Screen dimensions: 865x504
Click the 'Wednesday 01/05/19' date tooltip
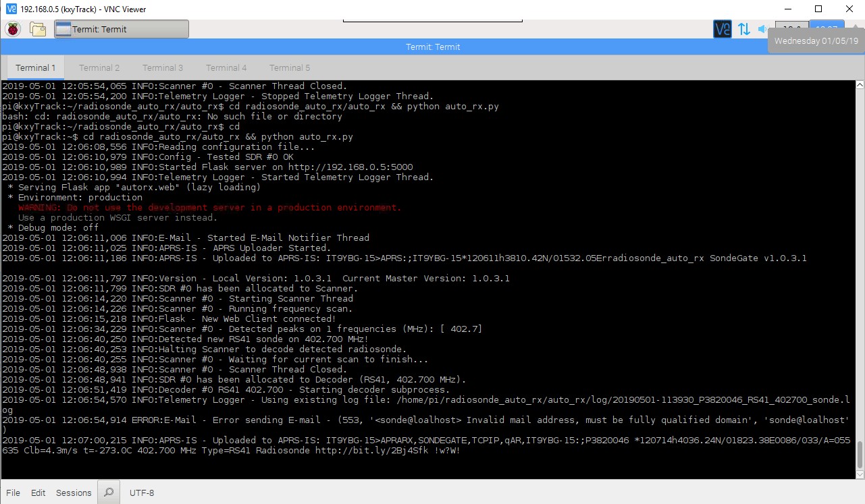tap(816, 41)
